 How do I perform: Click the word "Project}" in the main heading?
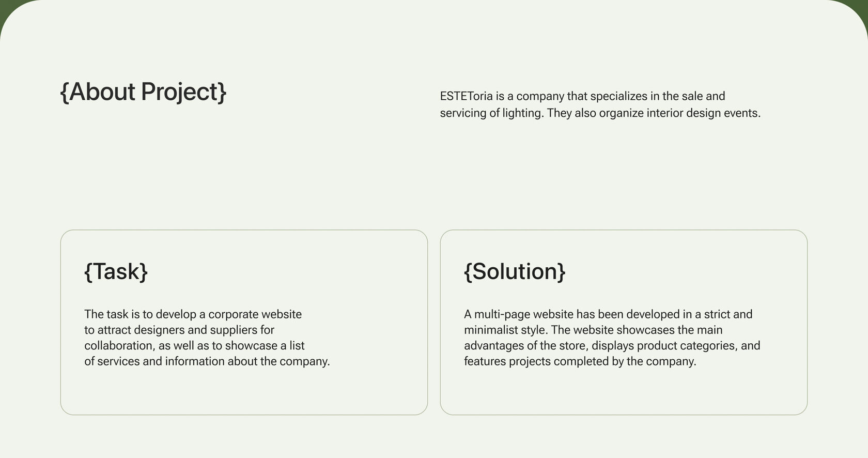[x=183, y=92]
